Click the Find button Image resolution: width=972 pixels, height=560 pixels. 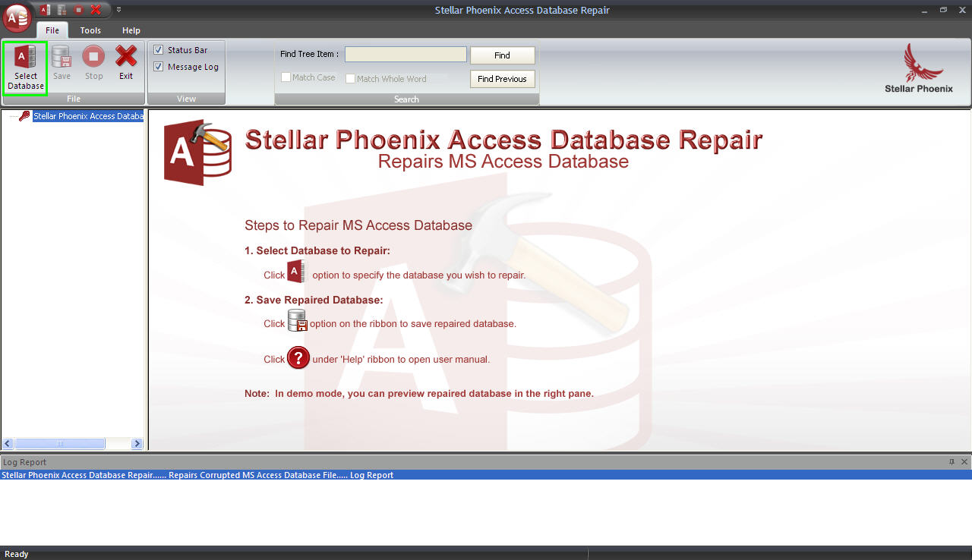tap(502, 55)
